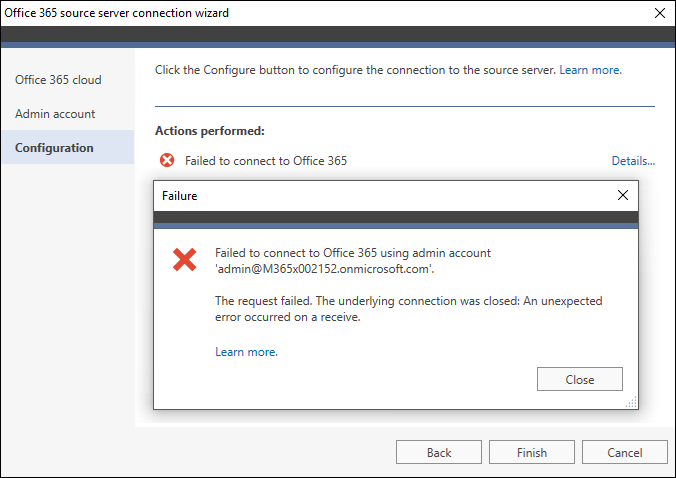Cancel the connection wizard
The width and height of the screenshot is (676, 478).
[x=625, y=452]
